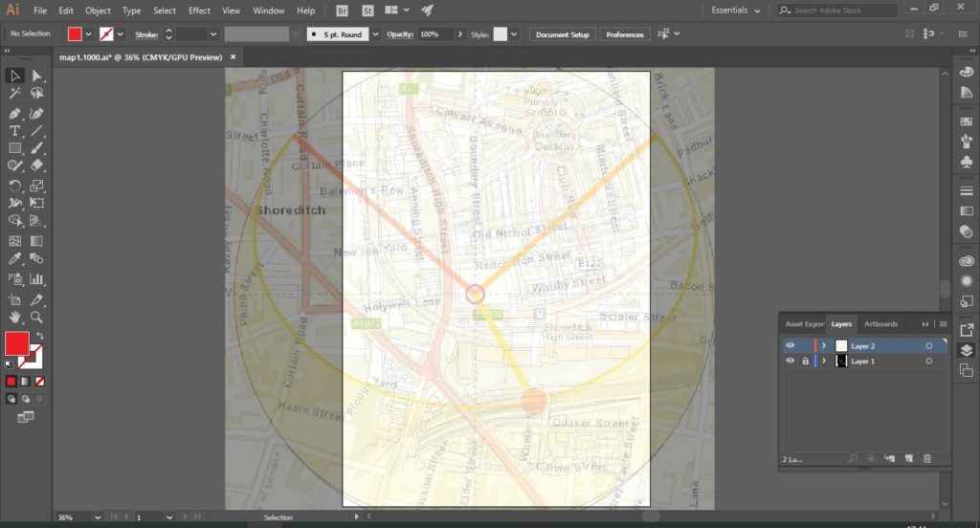Viewport: 980px width, 528px height.
Task: Select the Shape Builder tool
Action: pos(14,221)
